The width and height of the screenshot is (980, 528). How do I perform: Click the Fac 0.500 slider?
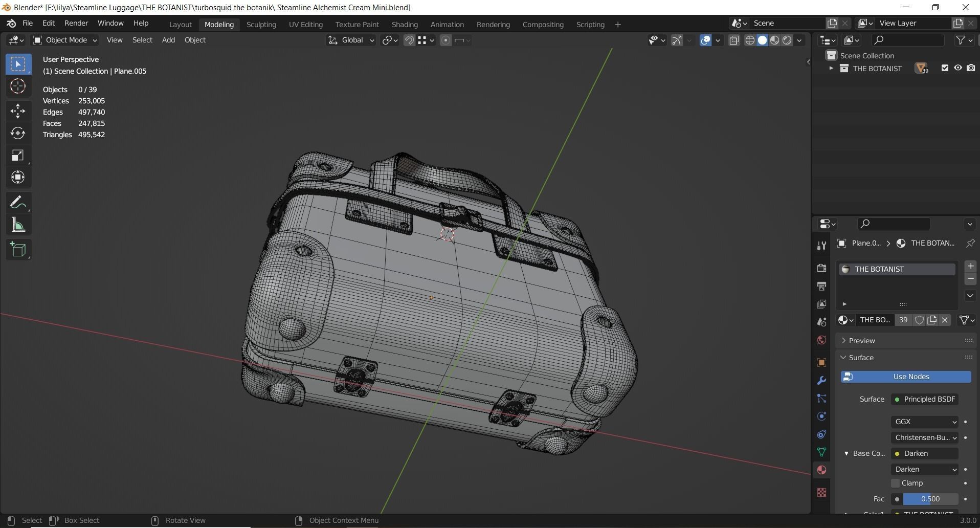pos(930,499)
